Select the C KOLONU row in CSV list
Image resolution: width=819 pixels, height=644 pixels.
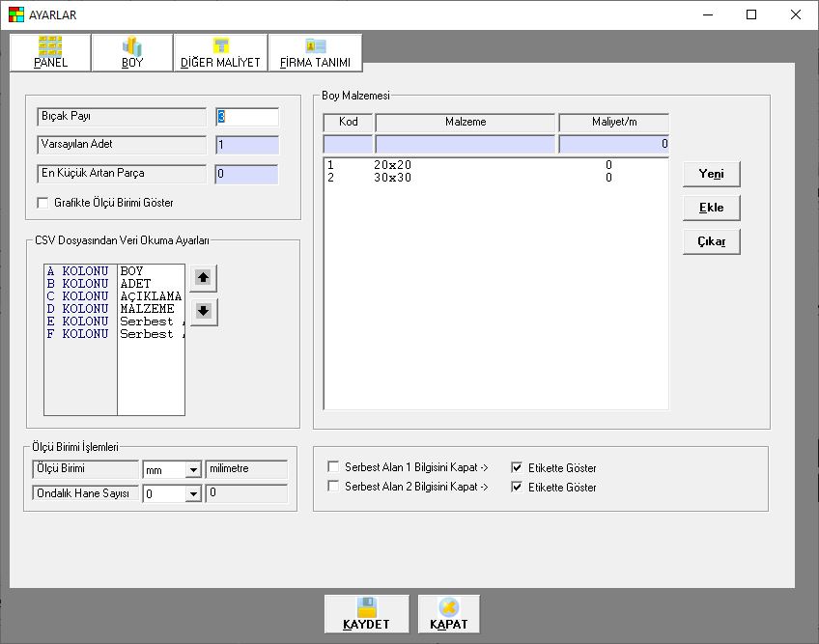click(114, 296)
